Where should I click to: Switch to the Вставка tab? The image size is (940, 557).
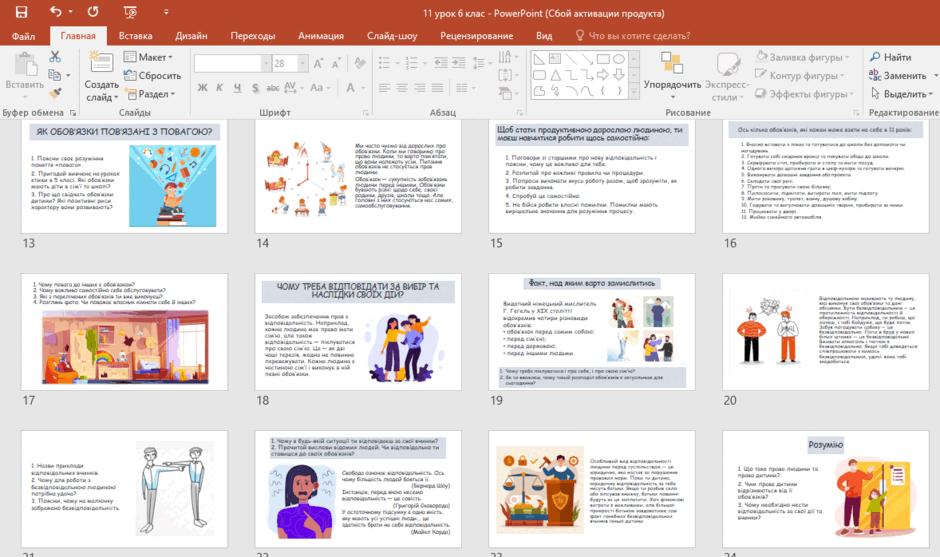[x=135, y=36]
